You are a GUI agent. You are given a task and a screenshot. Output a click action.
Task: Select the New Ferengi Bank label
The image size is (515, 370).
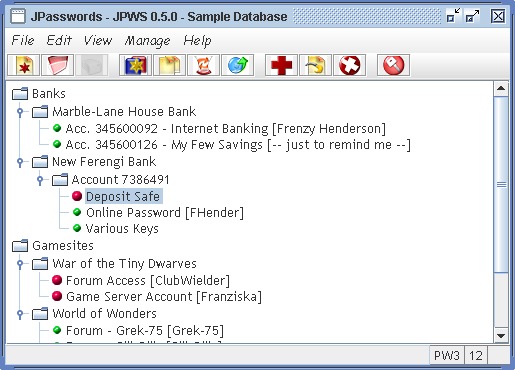coord(104,162)
